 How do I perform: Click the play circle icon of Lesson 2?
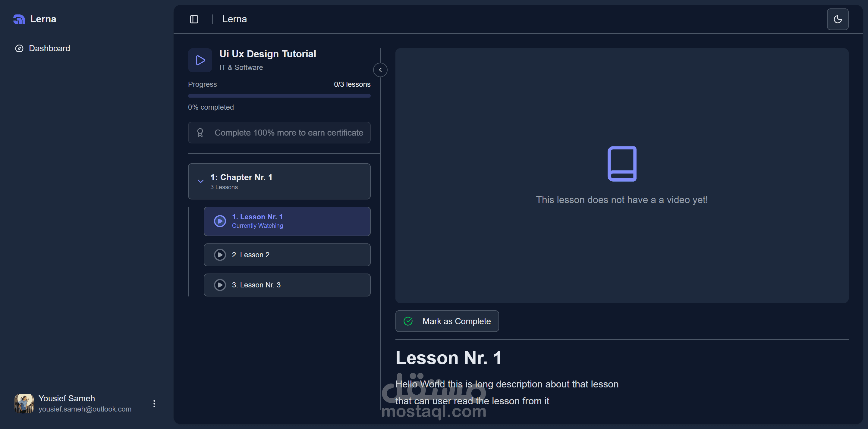[220, 255]
